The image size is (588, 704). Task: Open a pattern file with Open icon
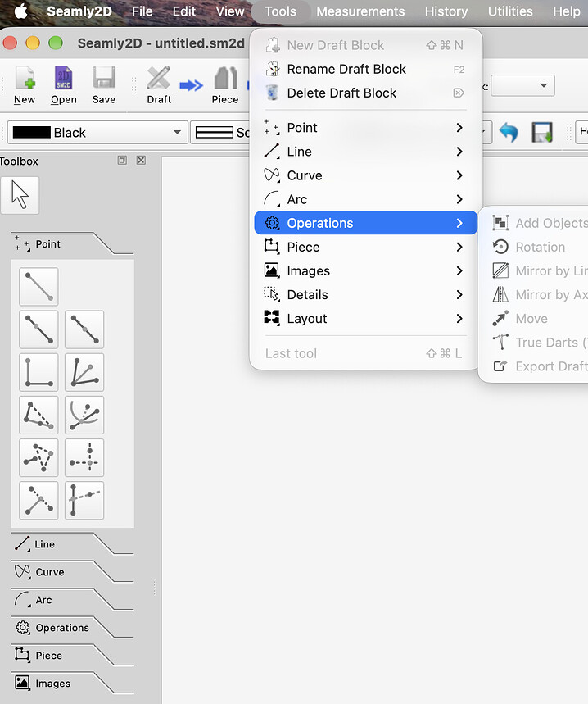(x=63, y=85)
